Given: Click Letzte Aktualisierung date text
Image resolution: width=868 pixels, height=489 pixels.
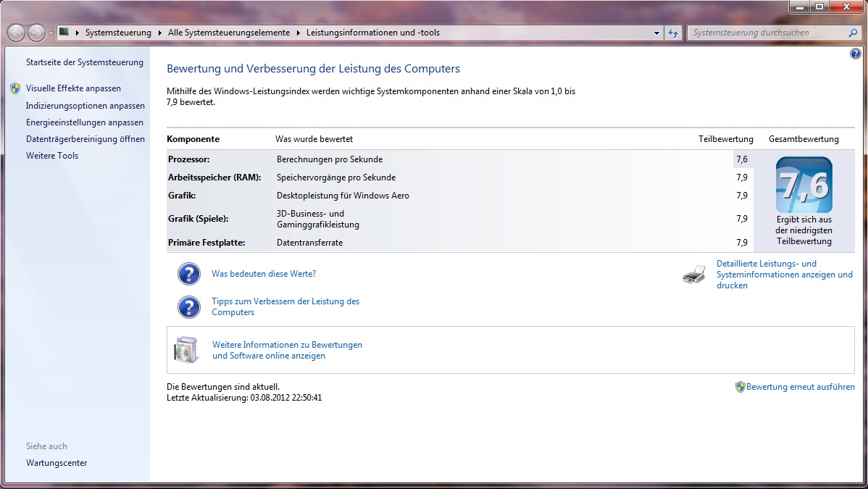Looking at the screenshot, I should [244, 398].
